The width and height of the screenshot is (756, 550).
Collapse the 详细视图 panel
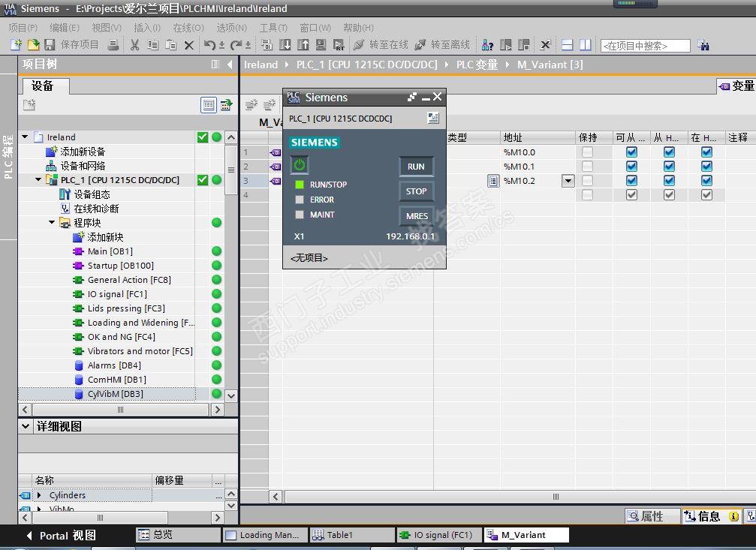(x=26, y=426)
